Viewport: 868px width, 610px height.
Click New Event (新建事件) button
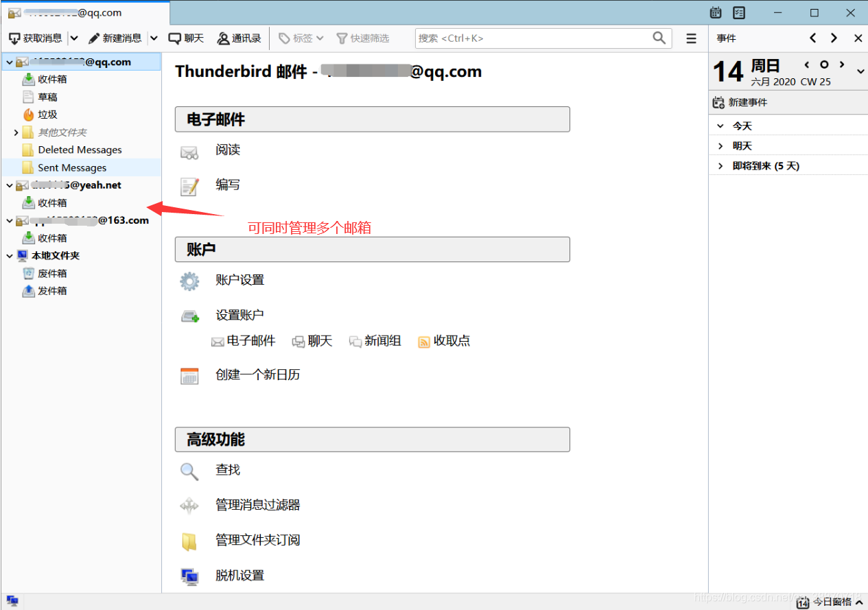pos(740,102)
